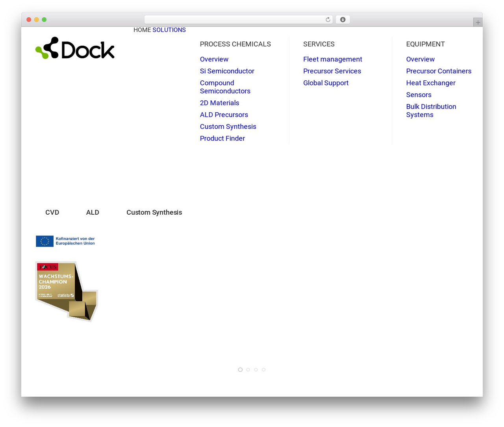Go to Precursor Services
Image resolution: width=504 pixels, height=427 pixels.
click(x=332, y=71)
